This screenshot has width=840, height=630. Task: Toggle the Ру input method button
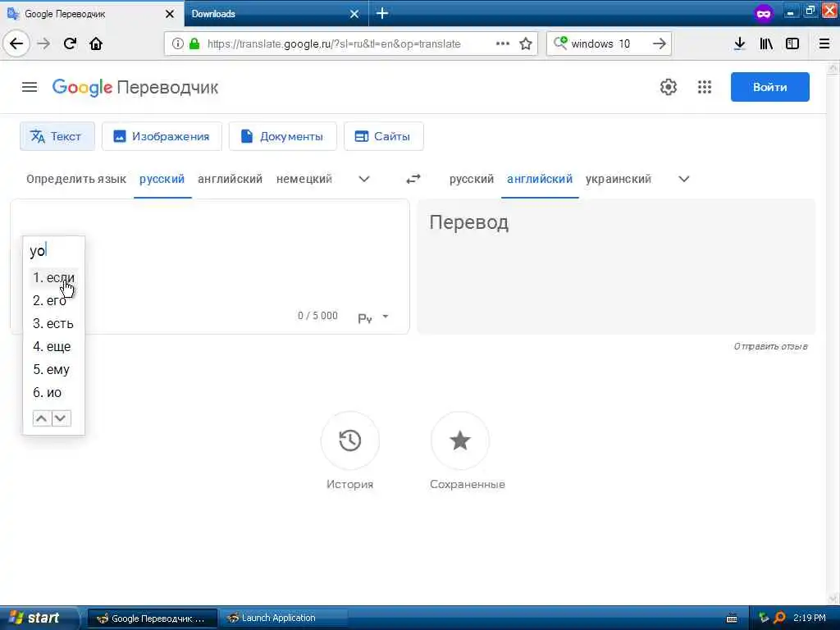click(365, 318)
